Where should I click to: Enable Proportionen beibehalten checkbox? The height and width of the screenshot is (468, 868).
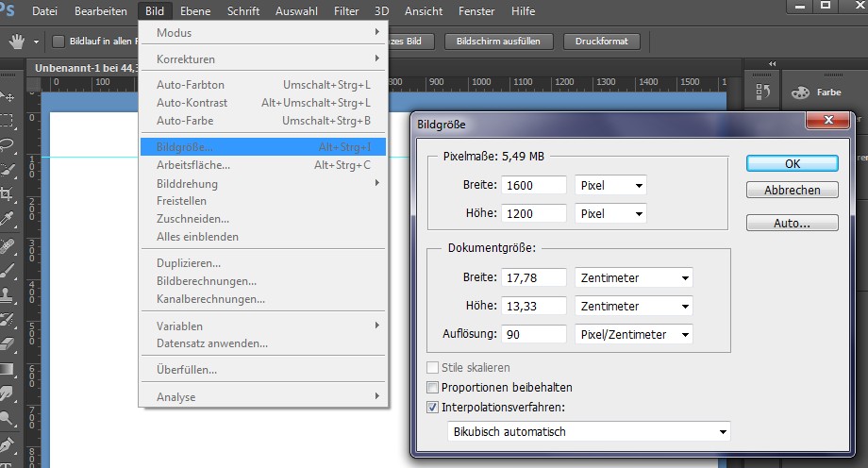pos(433,387)
